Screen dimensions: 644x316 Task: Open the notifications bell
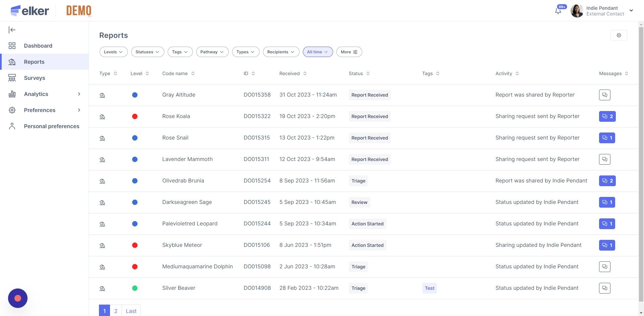(x=558, y=11)
